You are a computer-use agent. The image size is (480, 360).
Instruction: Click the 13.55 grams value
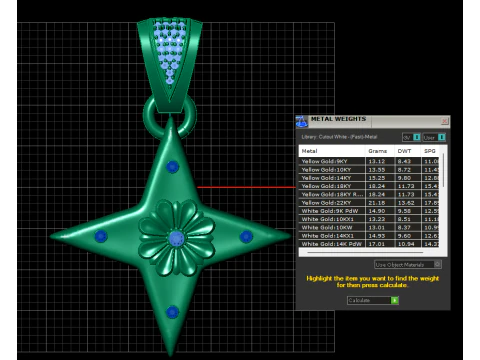click(377, 170)
